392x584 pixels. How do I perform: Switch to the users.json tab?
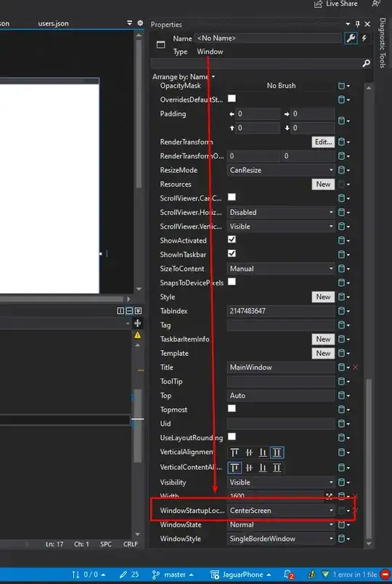(53, 23)
